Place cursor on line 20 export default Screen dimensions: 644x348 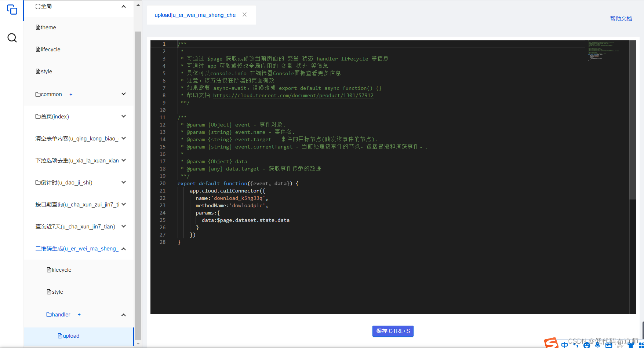point(199,183)
